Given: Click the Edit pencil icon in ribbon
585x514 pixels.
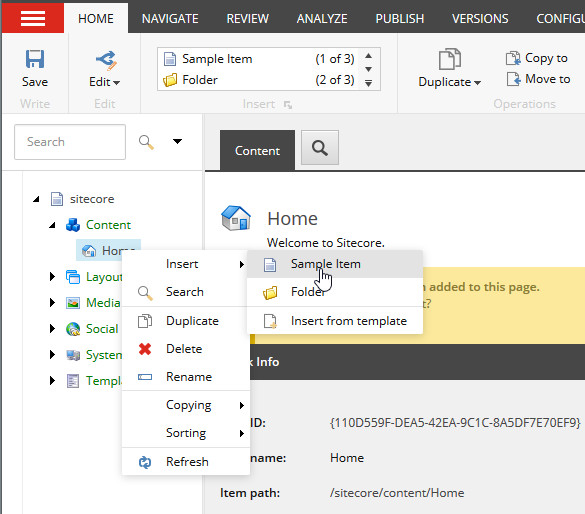Looking at the screenshot, I should (x=106, y=60).
